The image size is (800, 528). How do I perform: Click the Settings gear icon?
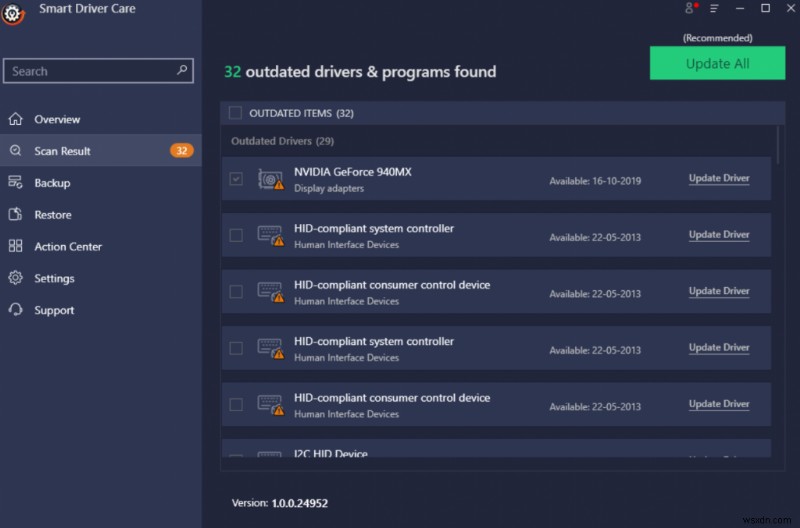(15, 278)
